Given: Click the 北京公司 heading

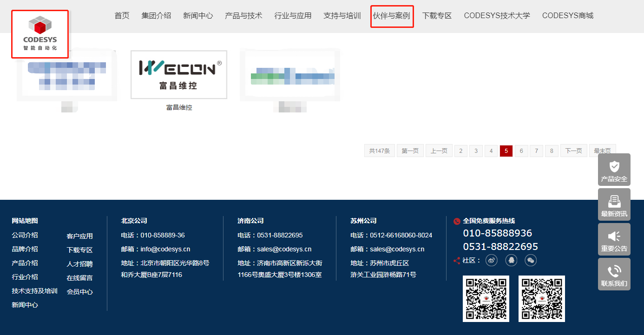Looking at the screenshot, I should tap(134, 221).
